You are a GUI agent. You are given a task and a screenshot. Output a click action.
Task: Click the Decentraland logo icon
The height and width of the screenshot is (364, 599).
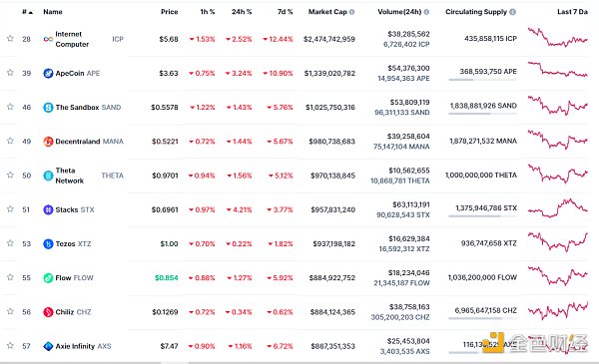point(48,142)
